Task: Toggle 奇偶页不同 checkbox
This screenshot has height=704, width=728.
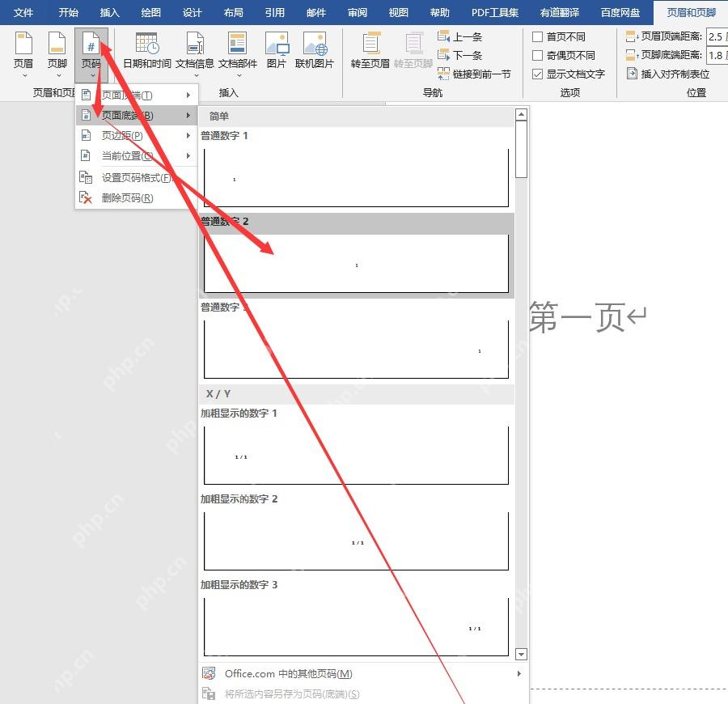Action: 538,55
